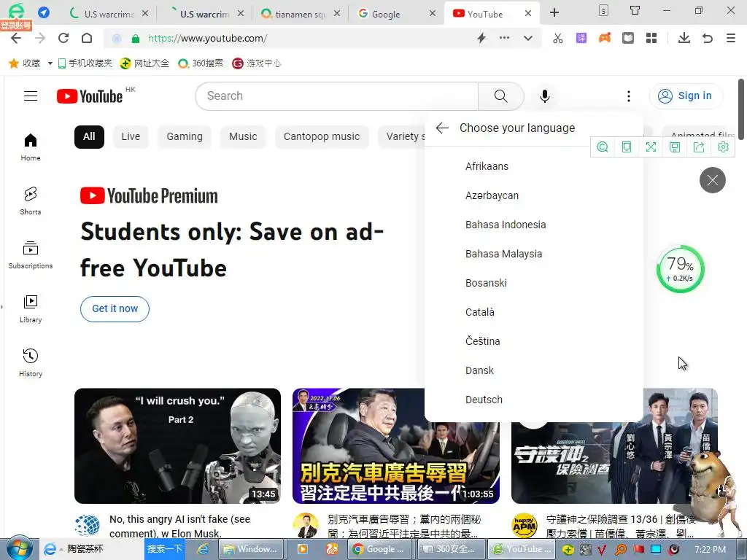The width and height of the screenshot is (747, 560).
Task: Click the settings gear in floating toolbar
Action: pos(723,147)
